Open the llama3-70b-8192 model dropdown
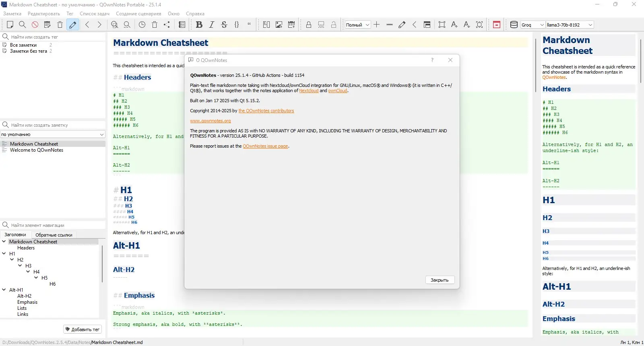Image resolution: width=644 pixels, height=346 pixels. click(570, 25)
